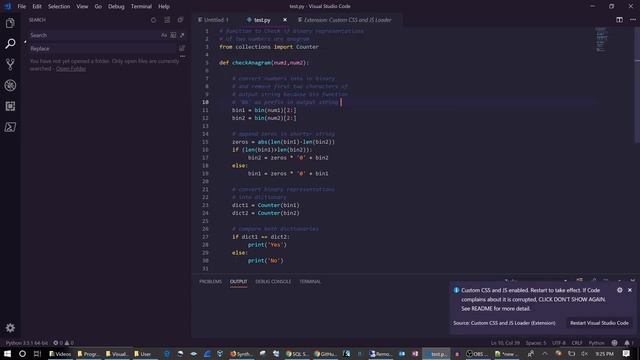This screenshot has width=640, height=360.
Task: Open notification settings gear icon
Action: tap(620, 290)
